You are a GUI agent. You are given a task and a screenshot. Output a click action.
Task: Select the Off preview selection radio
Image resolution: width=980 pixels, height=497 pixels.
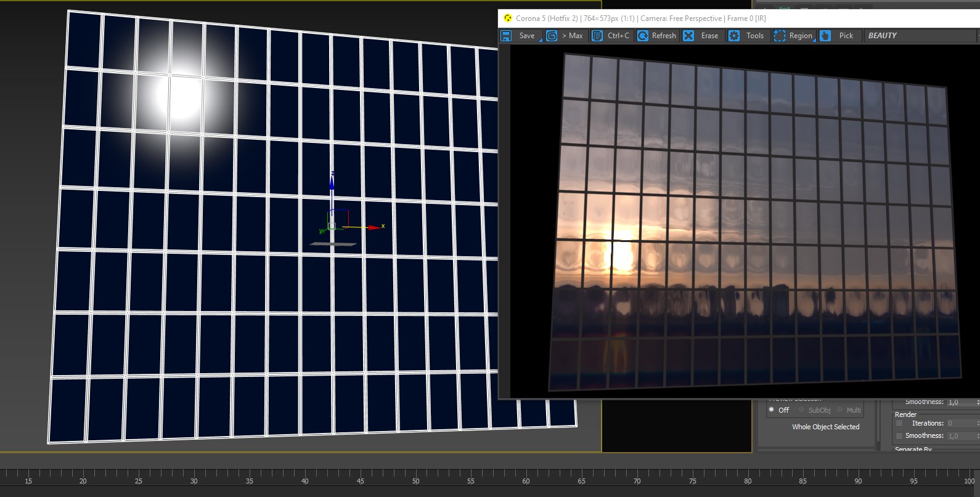[x=771, y=410]
